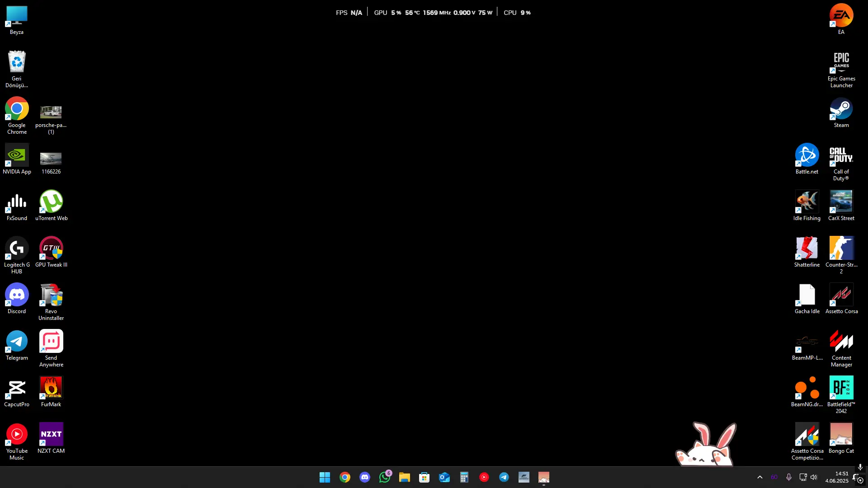The image size is (868, 488).
Task: Select the Recycle Bin (Geri Dönüşü...) icon
Action: pyautogui.click(x=17, y=69)
